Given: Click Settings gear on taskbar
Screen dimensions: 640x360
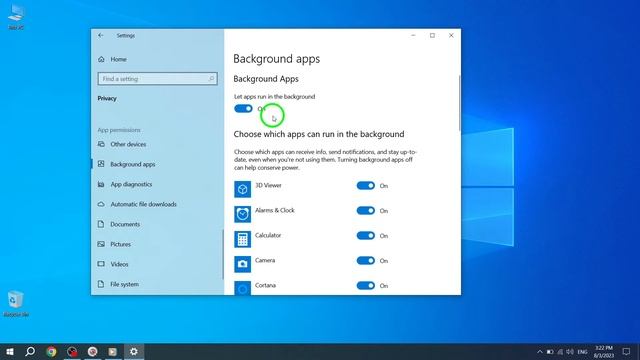Looking at the screenshot, I should [134, 351].
